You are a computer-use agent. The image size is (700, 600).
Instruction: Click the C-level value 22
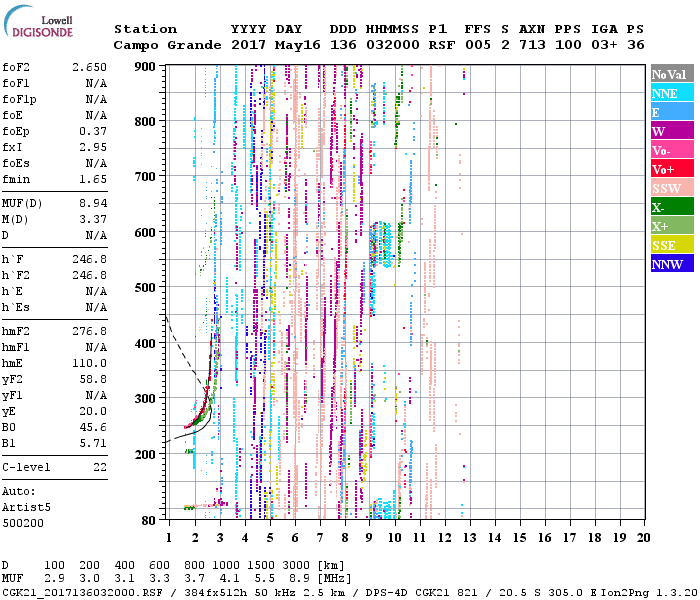(100, 467)
